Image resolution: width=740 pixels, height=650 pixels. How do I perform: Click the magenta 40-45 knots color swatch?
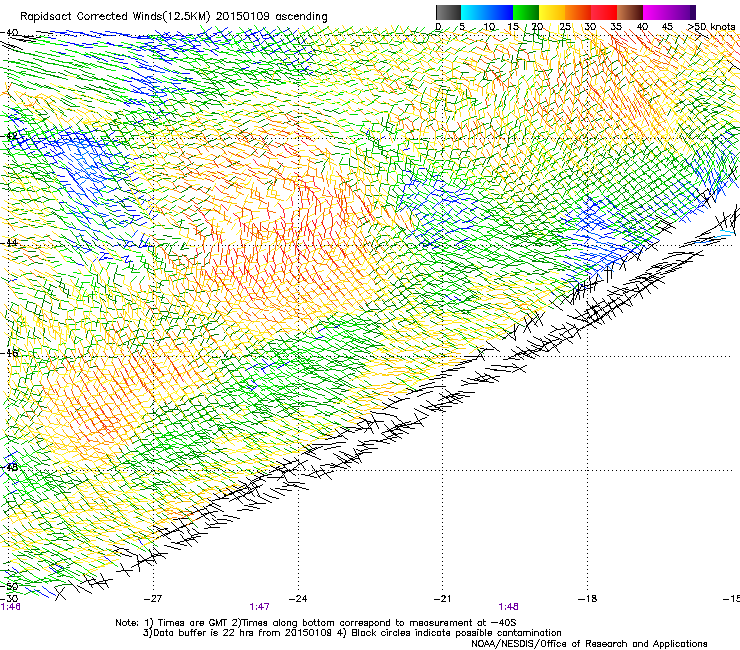pyautogui.click(x=656, y=12)
